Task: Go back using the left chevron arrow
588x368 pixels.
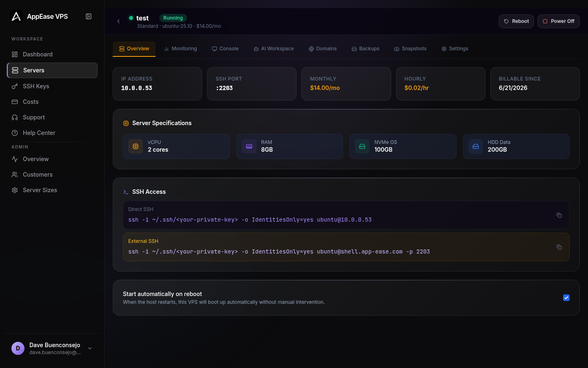Action: pos(118,21)
